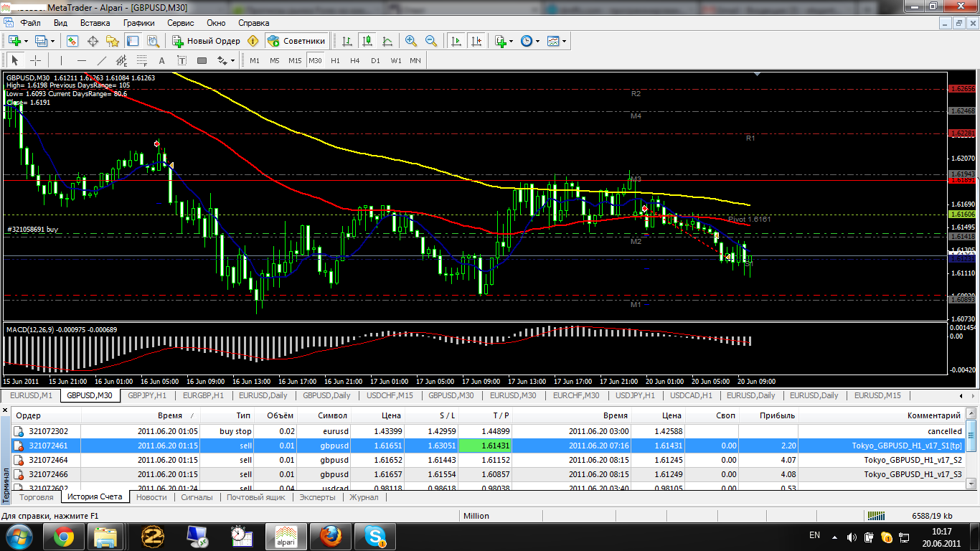Screen dimensions: 980x551
Task: Open the Графики menu
Action: 138,23
